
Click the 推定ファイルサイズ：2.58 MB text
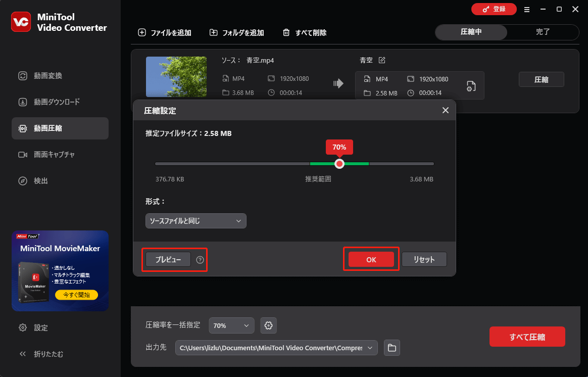coord(188,133)
